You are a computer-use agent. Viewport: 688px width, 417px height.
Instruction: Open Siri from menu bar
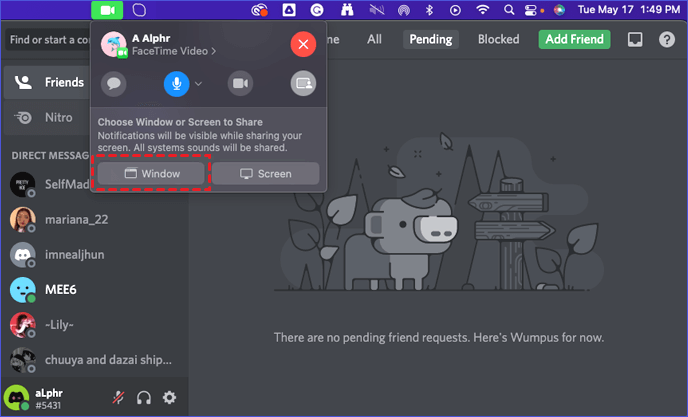559,10
